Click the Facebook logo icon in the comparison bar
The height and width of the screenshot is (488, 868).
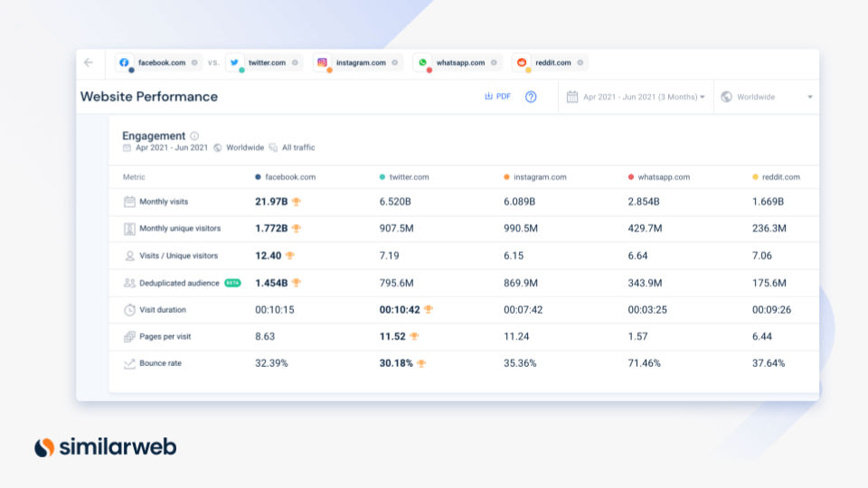124,62
